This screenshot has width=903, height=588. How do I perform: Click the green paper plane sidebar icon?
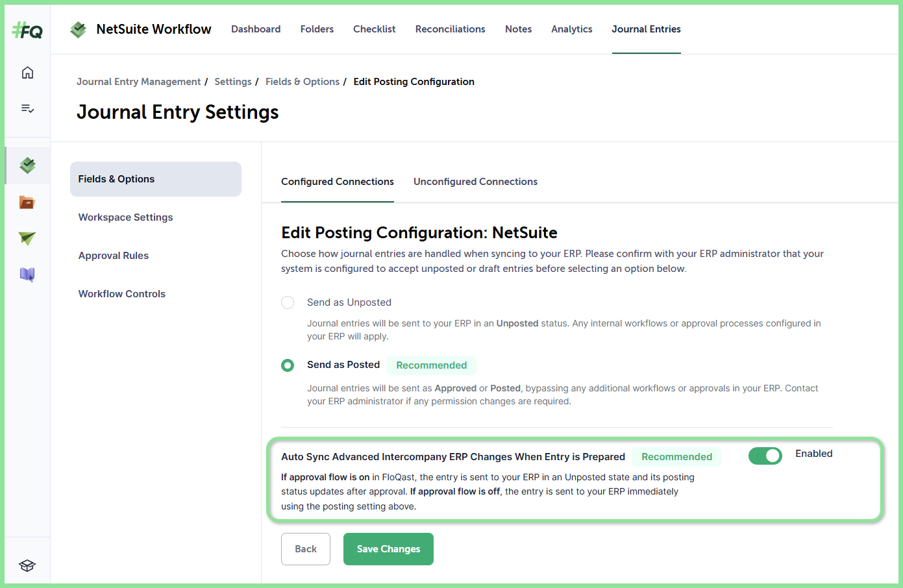27,239
